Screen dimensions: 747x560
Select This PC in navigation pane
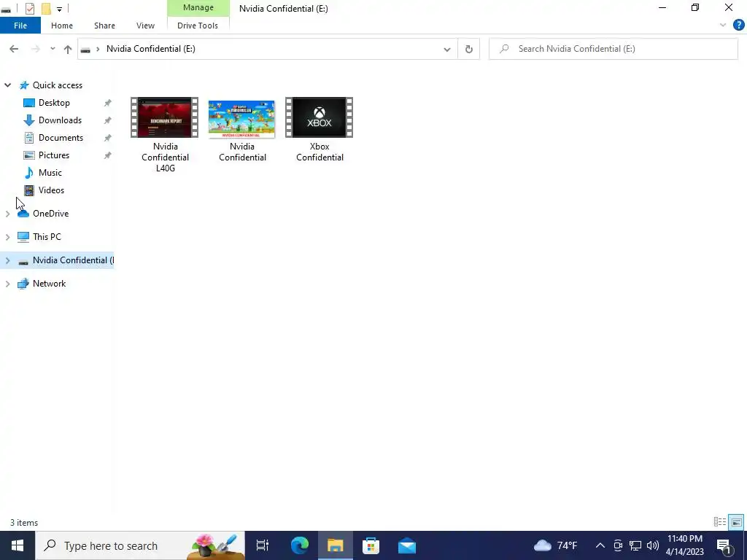click(x=47, y=237)
